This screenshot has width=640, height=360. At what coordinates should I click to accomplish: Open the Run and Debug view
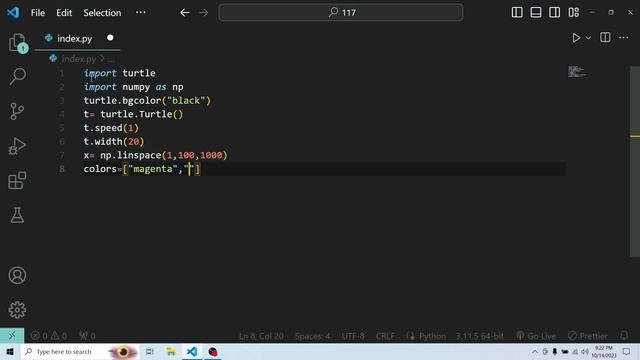pos(17,146)
